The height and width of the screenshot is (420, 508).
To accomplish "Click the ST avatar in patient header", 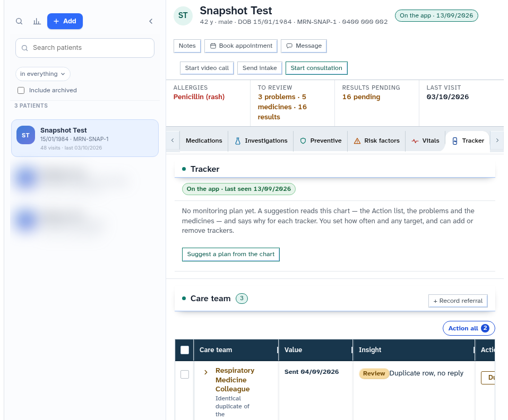I will pos(183,15).
